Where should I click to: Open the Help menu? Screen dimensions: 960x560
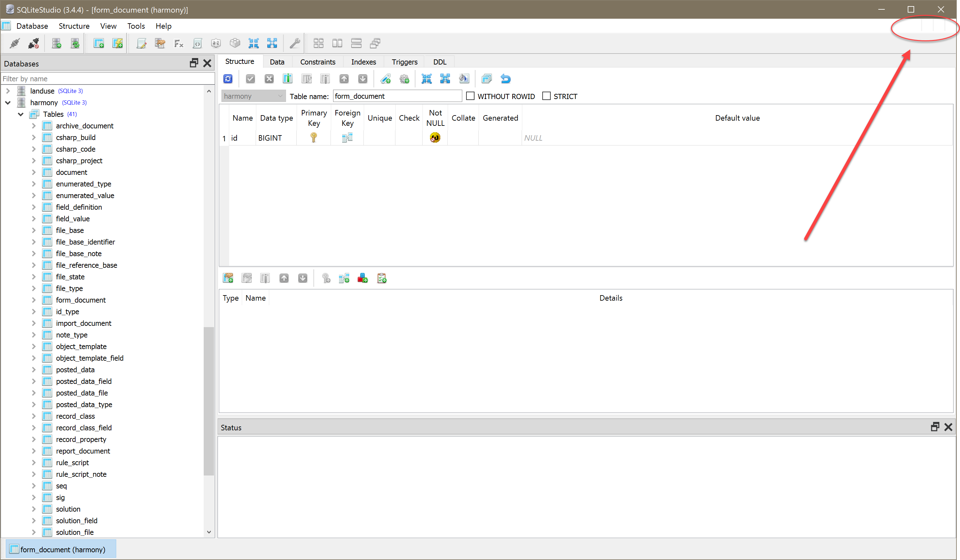(x=163, y=26)
